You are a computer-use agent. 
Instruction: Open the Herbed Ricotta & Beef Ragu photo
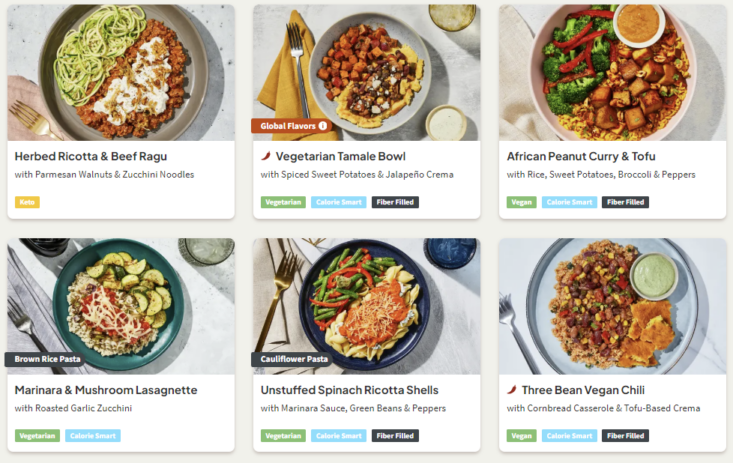121,72
